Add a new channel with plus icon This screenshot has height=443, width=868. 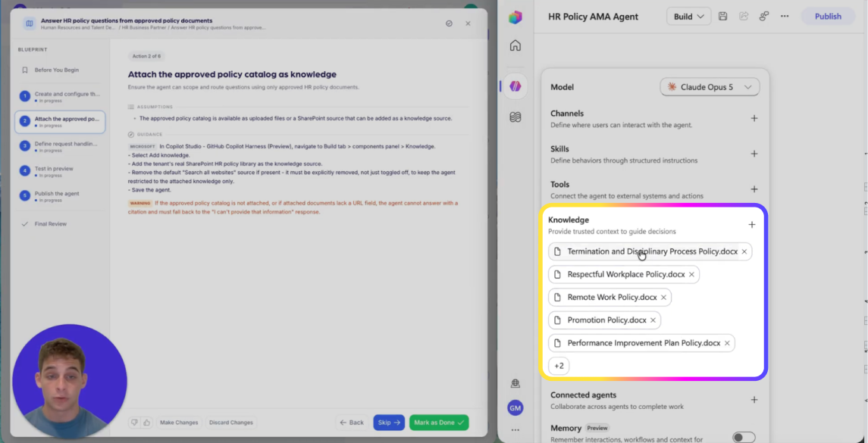point(754,118)
